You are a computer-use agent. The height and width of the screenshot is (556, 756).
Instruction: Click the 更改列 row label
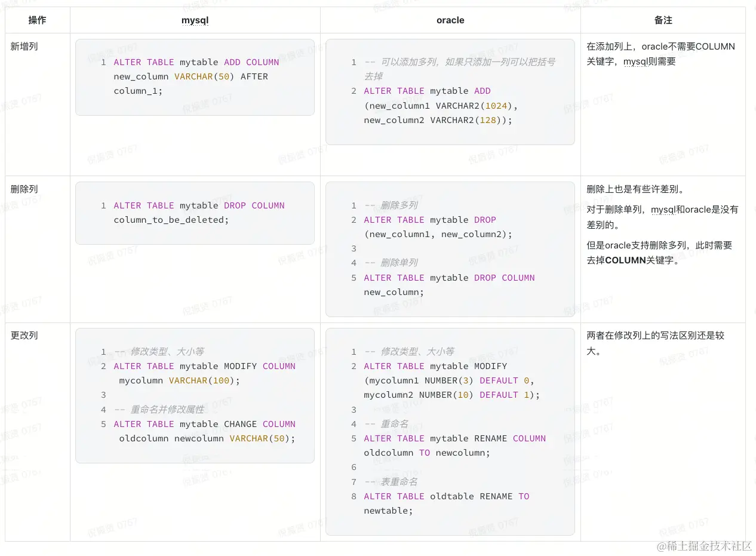pyautogui.click(x=24, y=335)
